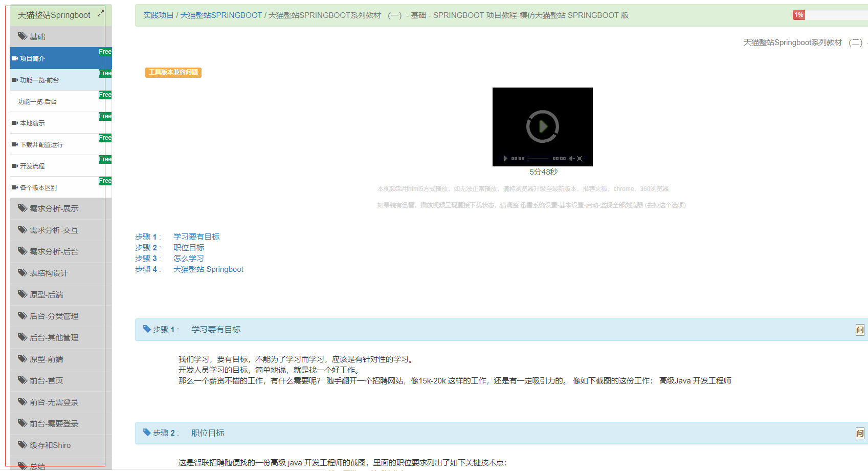Click the small play icon in video controls
Screen dimensions: 868x471
(505, 158)
